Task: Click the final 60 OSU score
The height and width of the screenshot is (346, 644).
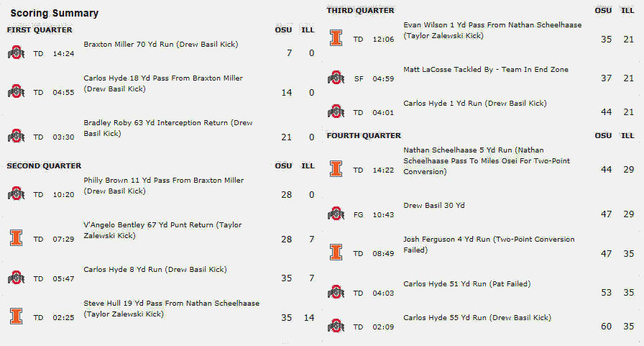Action: click(x=606, y=327)
